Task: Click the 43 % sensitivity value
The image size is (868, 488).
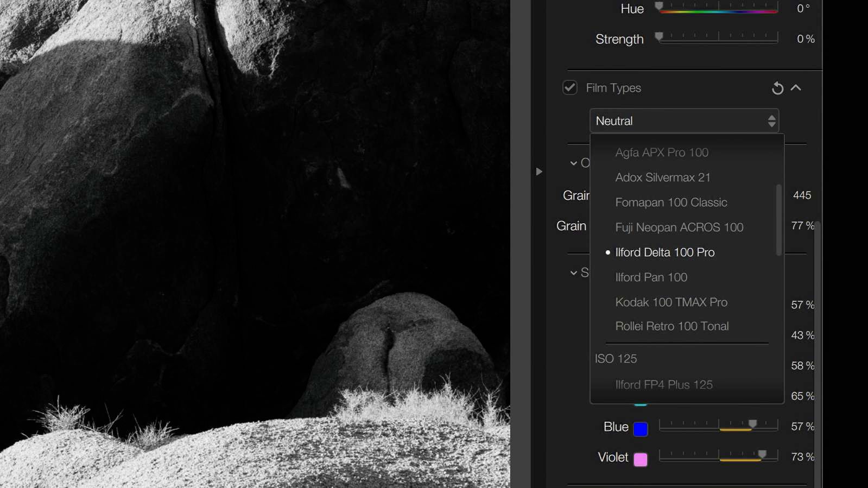Action: [x=803, y=335]
